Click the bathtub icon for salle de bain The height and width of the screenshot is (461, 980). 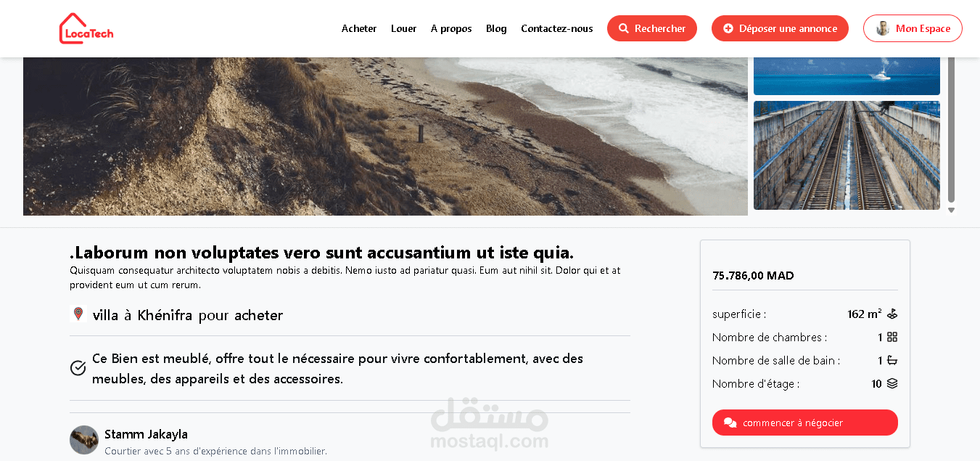892,360
